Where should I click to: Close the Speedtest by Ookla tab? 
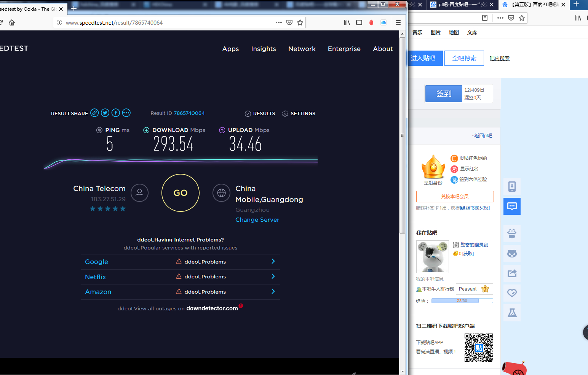pyautogui.click(x=61, y=9)
